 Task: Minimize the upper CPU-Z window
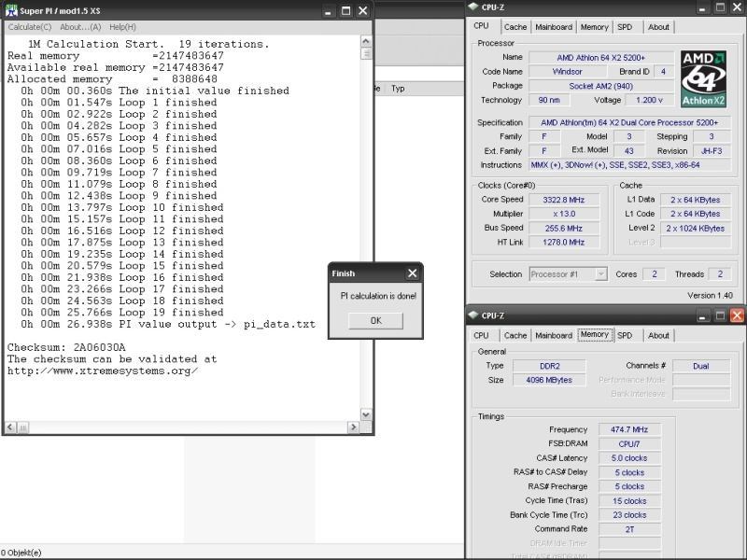tap(703, 7)
